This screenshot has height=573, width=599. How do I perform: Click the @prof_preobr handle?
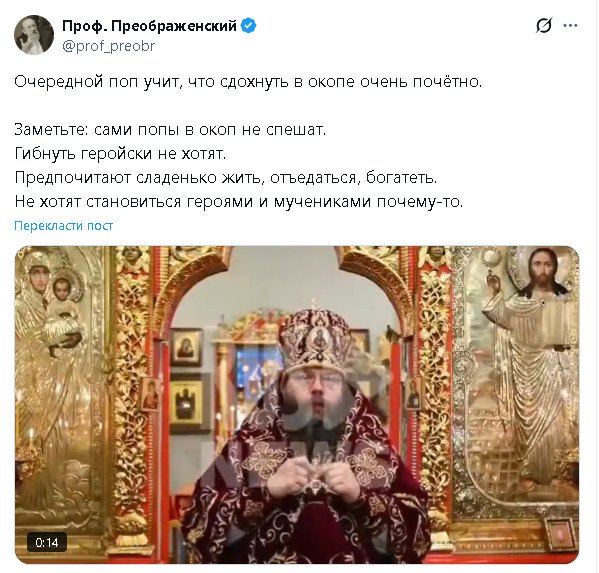pos(108,46)
